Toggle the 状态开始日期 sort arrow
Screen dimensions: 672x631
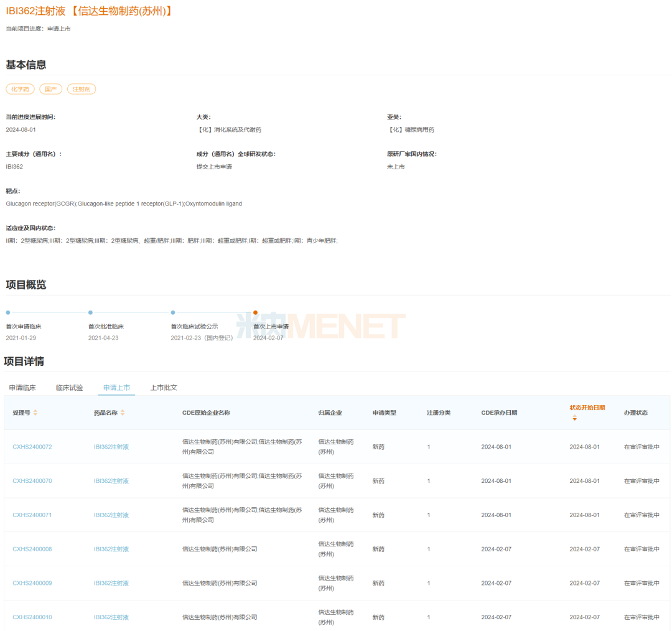click(x=575, y=418)
